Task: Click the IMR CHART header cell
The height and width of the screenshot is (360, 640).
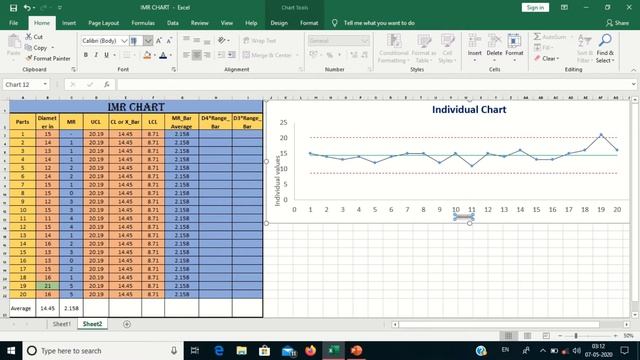Action: 136,107
